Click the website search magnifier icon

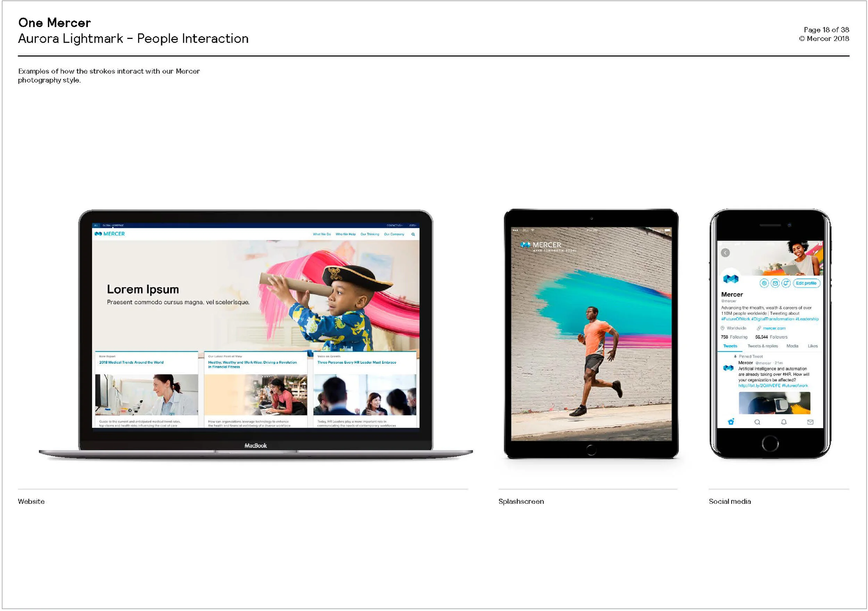413,234
